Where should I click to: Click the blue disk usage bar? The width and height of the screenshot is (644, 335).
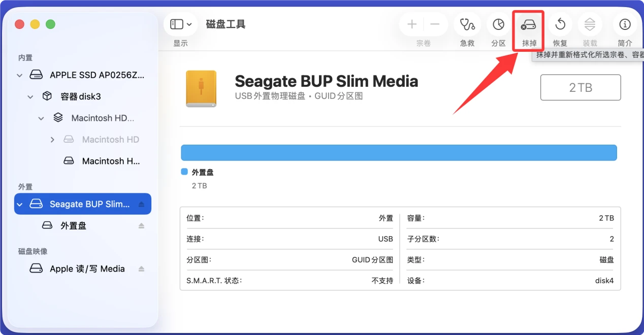click(x=399, y=153)
